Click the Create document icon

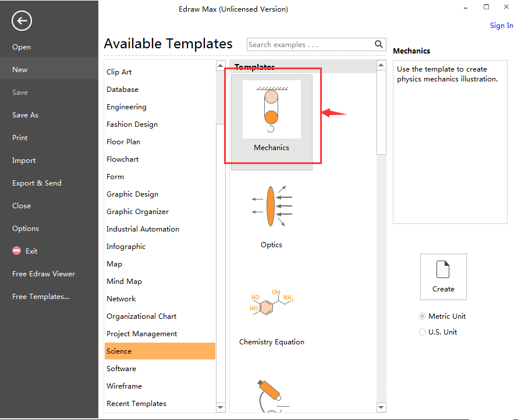[443, 270]
